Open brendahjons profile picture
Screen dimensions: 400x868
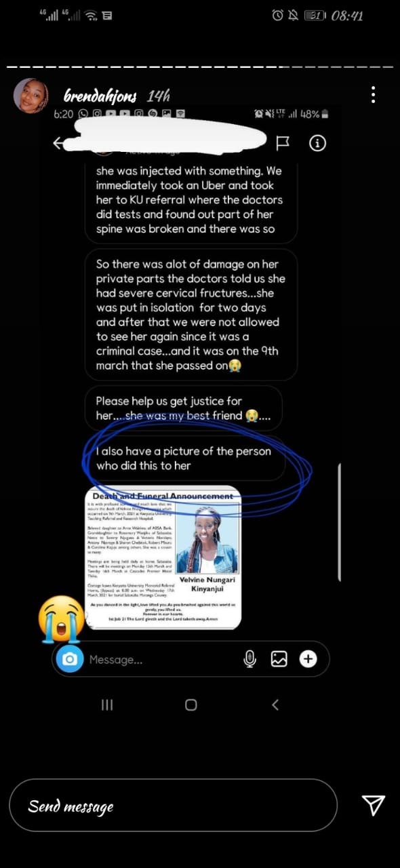(x=31, y=95)
